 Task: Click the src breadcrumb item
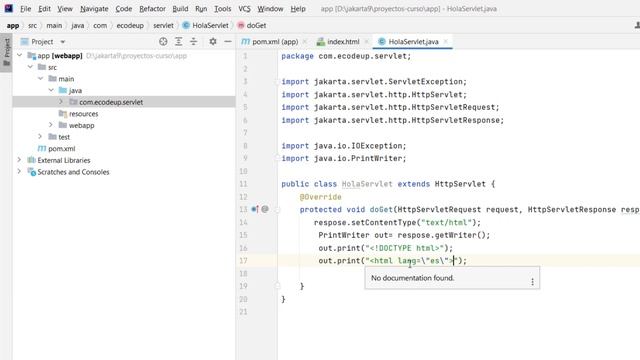point(32,25)
